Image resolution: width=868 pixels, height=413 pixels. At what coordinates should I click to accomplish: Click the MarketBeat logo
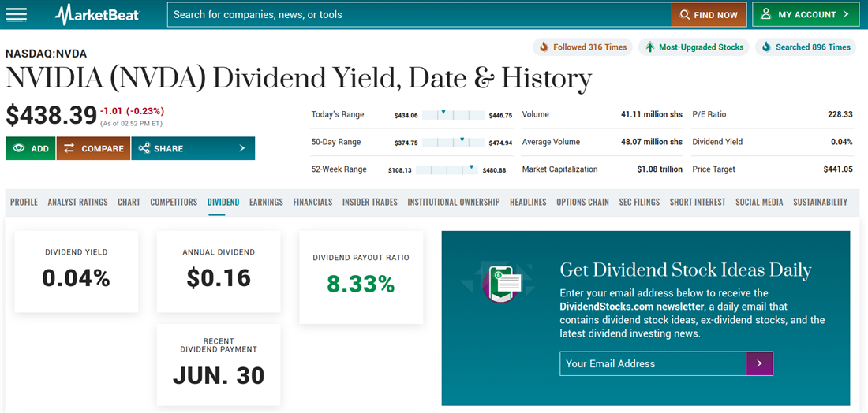[x=97, y=14]
